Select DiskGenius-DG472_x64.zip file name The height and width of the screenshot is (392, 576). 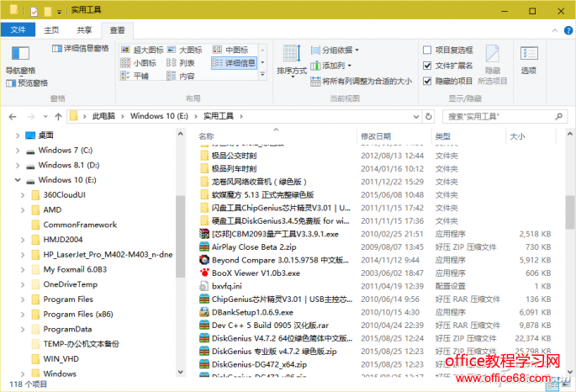pyautogui.click(x=259, y=364)
